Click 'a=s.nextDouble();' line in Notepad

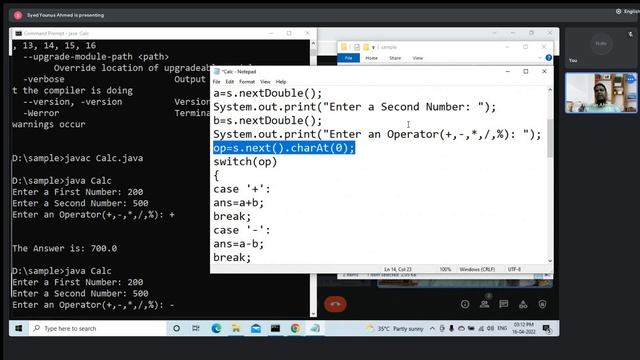click(267, 93)
